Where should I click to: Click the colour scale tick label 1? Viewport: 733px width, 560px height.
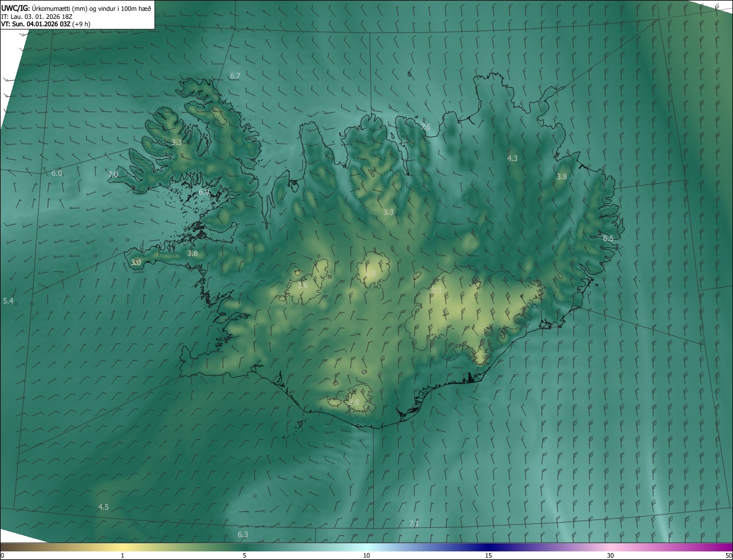click(x=123, y=555)
